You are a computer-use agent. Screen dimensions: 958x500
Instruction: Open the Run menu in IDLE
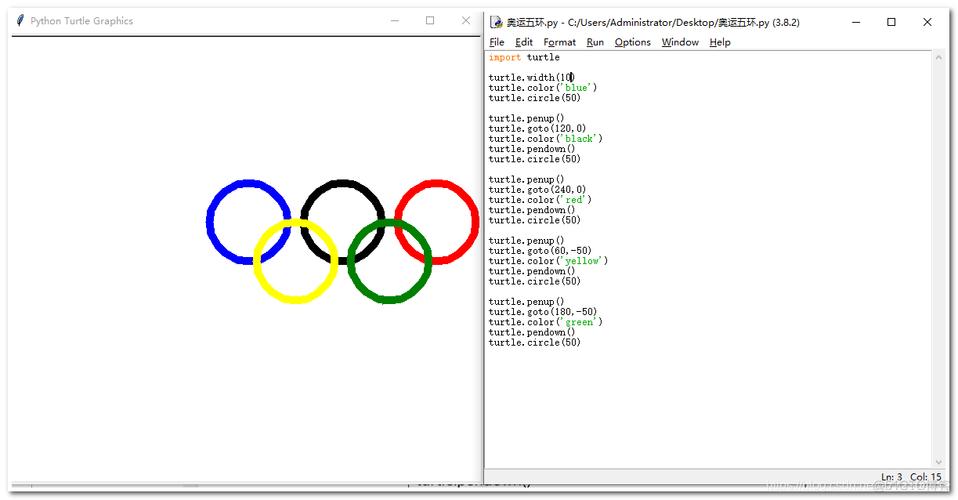tap(595, 42)
